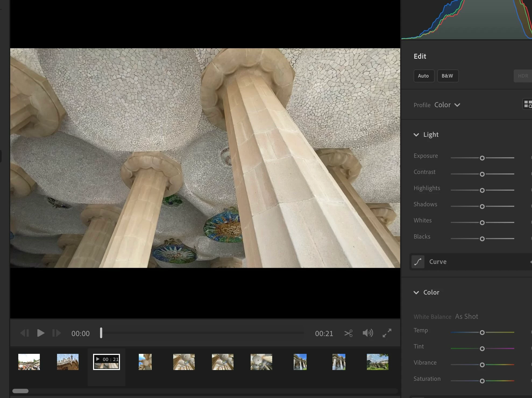This screenshot has height=398, width=532.
Task: Step to previous frame in video
Action: click(x=25, y=333)
